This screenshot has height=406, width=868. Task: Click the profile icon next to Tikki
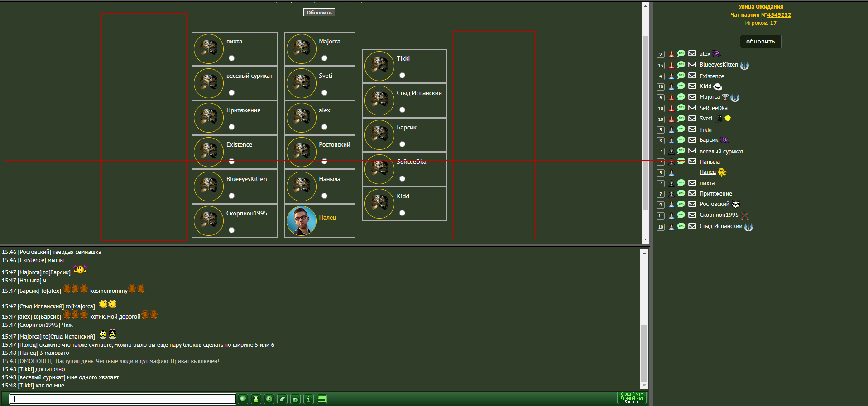(x=671, y=130)
